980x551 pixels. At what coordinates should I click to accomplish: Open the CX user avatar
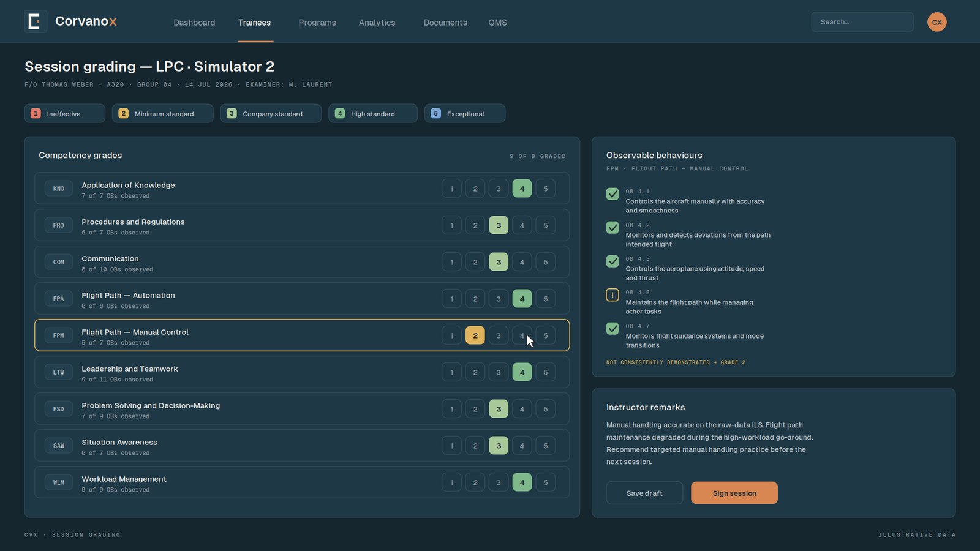(x=937, y=22)
